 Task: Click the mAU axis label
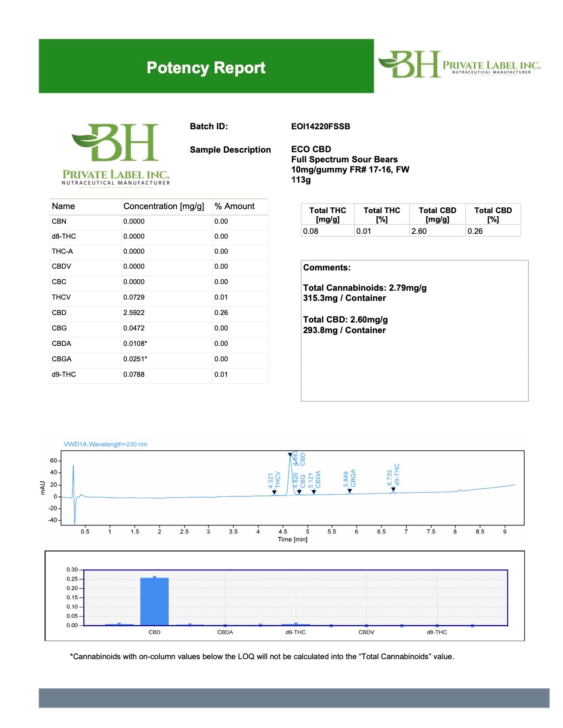pyautogui.click(x=43, y=488)
